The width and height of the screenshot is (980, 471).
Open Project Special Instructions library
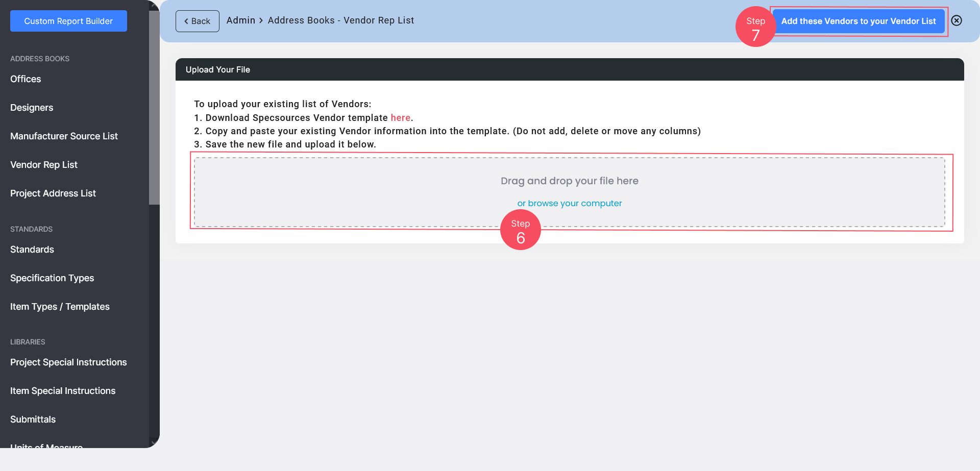tap(68, 362)
